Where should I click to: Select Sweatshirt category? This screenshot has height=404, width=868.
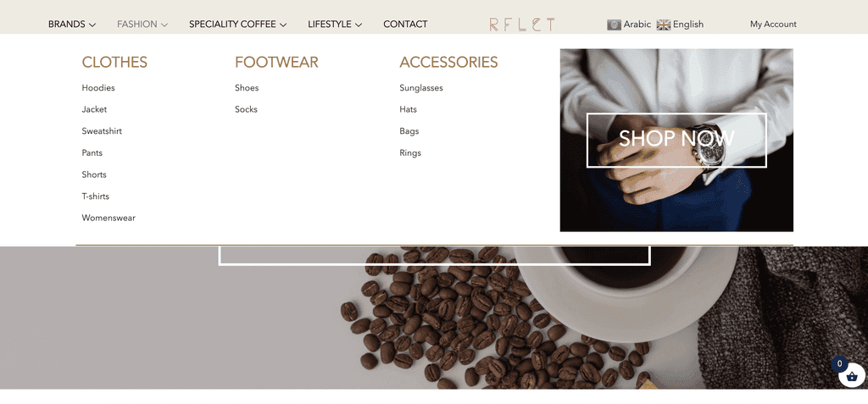[102, 131]
